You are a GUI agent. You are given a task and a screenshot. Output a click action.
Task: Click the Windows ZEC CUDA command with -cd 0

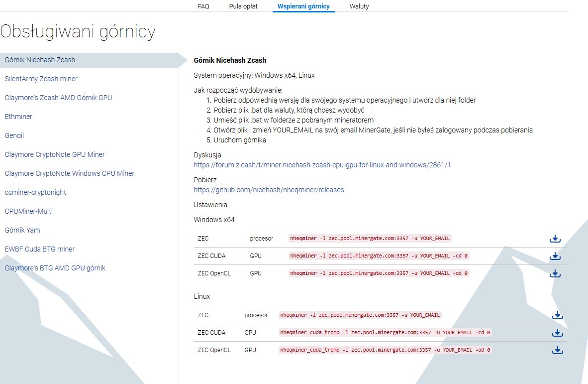pos(379,256)
